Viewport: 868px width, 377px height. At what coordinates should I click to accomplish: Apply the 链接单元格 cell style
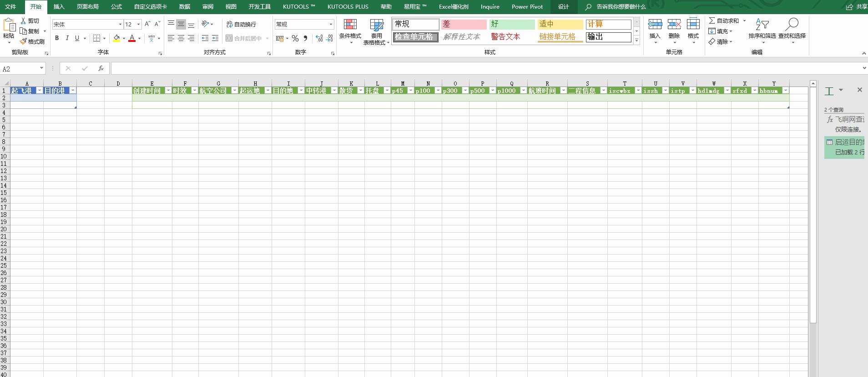(x=560, y=37)
